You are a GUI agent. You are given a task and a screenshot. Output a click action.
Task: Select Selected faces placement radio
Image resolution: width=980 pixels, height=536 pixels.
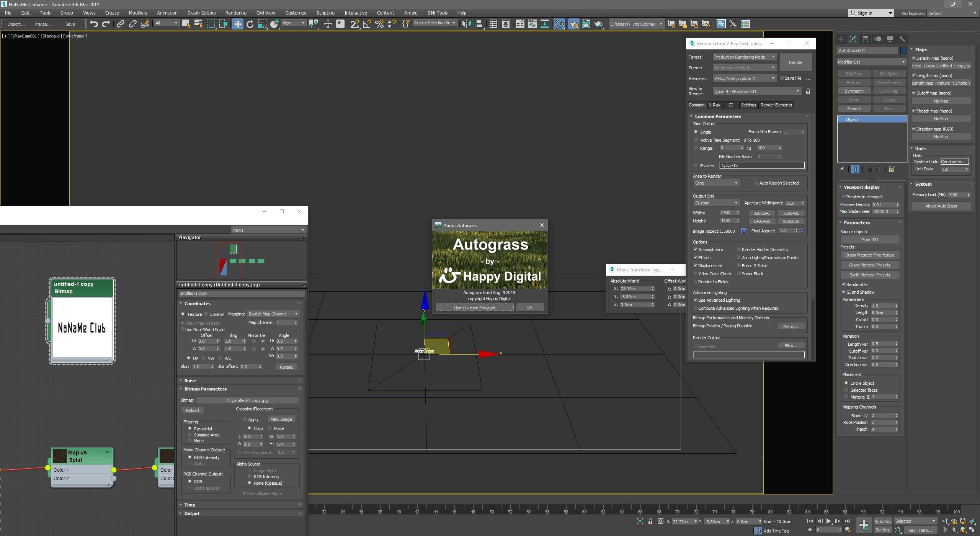point(846,390)
